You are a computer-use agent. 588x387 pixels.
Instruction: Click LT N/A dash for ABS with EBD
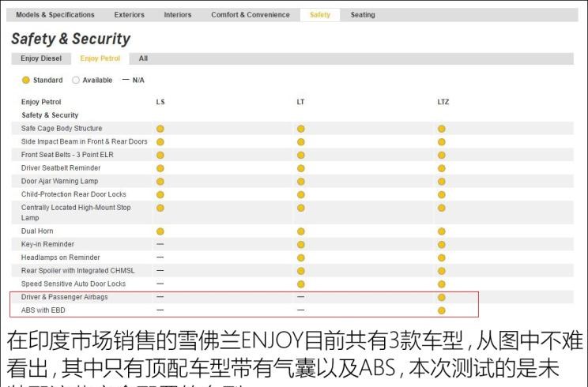coord(301,310)
